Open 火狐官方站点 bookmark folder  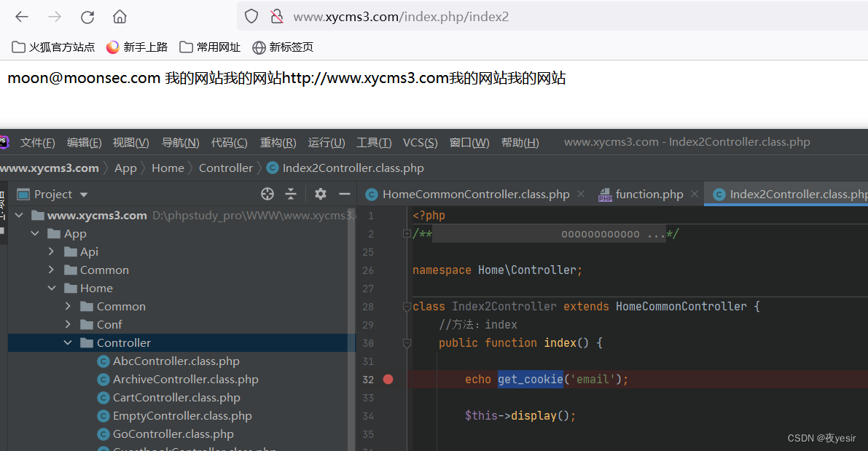53,47
